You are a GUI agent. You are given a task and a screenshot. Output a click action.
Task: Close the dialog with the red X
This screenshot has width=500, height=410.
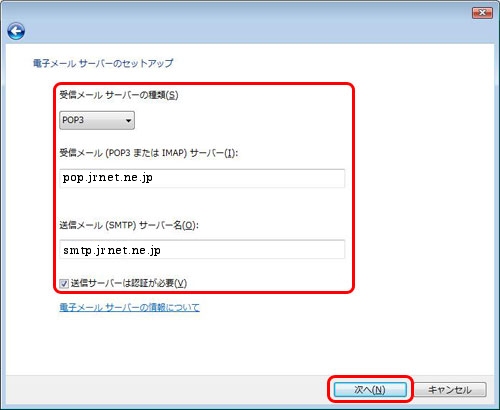click(482, 13)
